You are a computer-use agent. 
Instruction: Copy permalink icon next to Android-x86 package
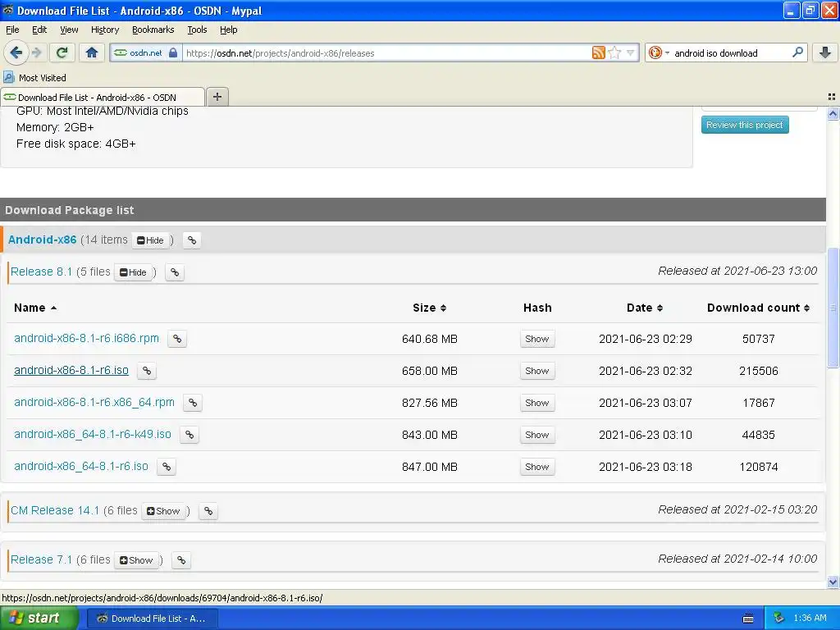(192, 240)
